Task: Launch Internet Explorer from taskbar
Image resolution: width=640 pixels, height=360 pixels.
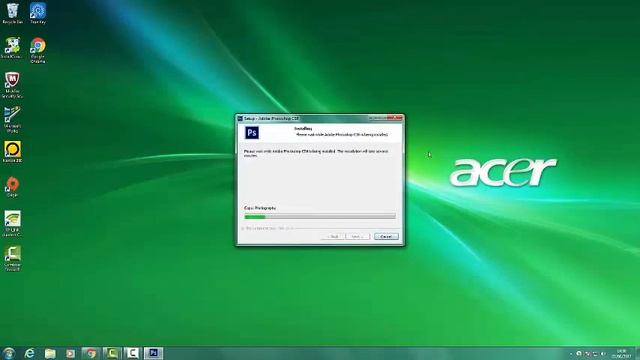Action: 29,353
